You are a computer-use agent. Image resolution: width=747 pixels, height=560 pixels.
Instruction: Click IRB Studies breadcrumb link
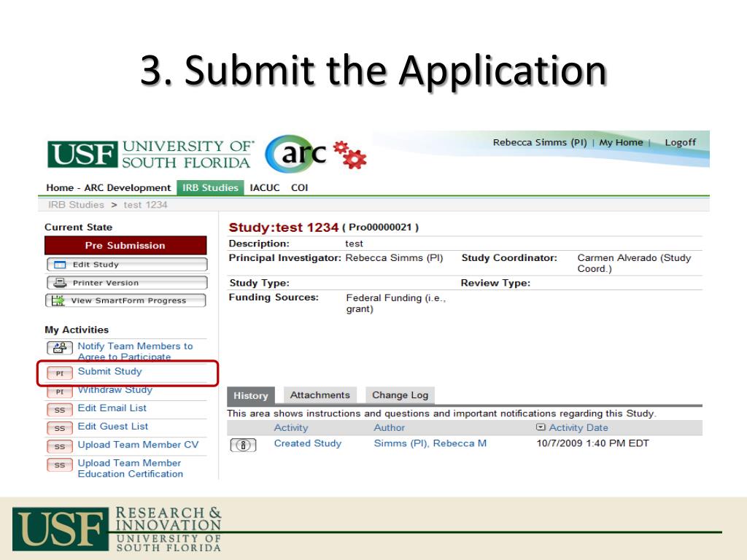pyautogui.click(x=76, y=205)
